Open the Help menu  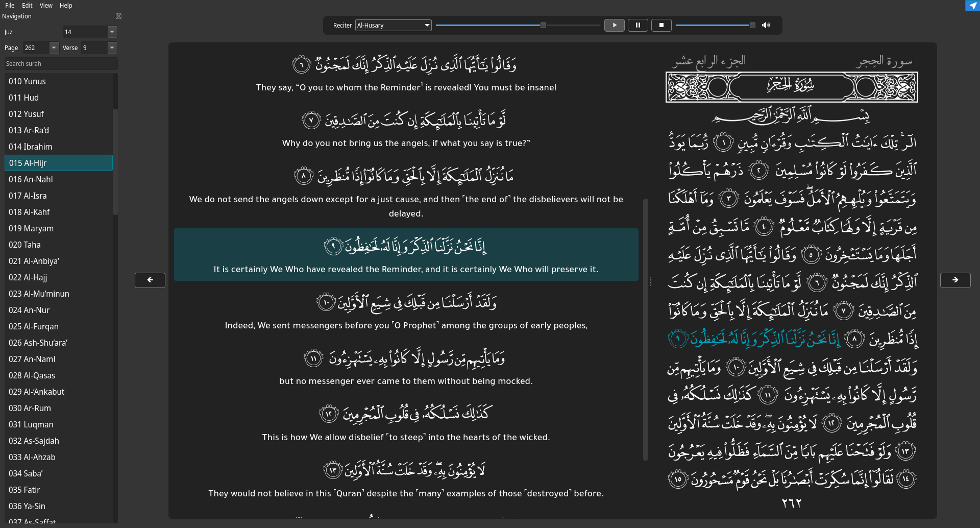click(65, 5)
